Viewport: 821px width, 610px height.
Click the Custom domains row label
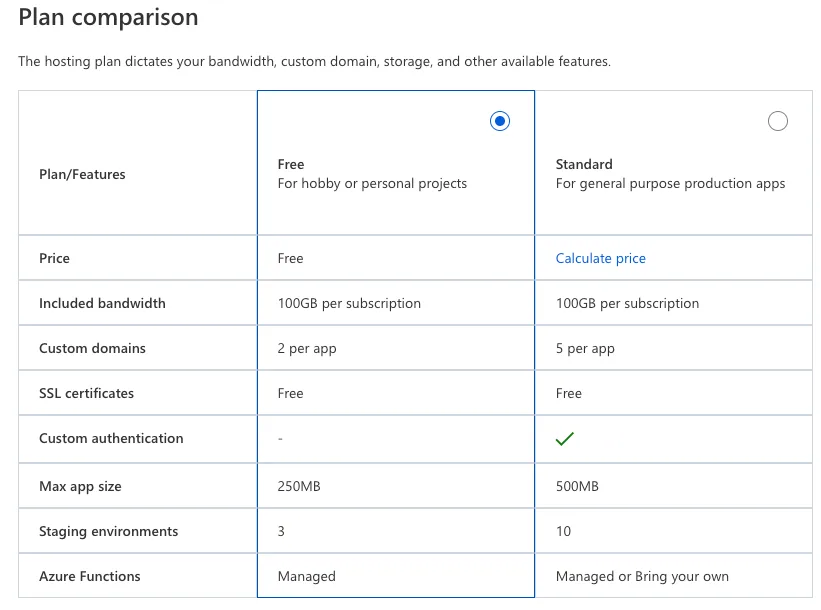92,348
